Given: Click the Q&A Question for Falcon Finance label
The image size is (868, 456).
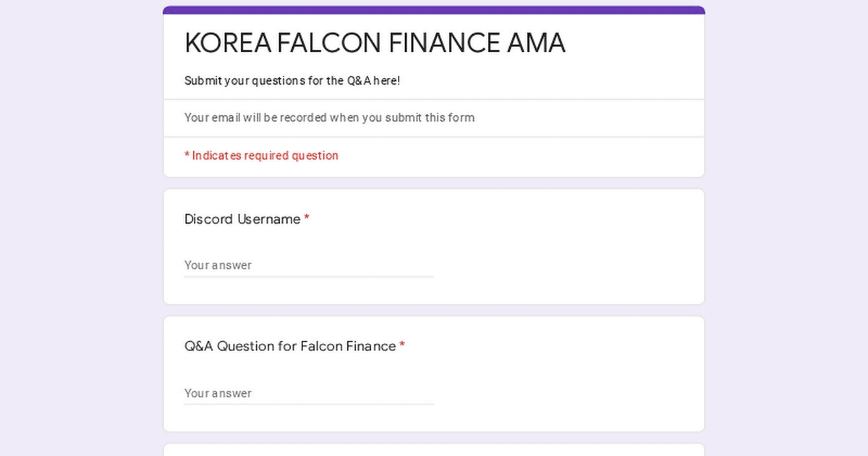Looking at the screenshot, I should 290,346.
